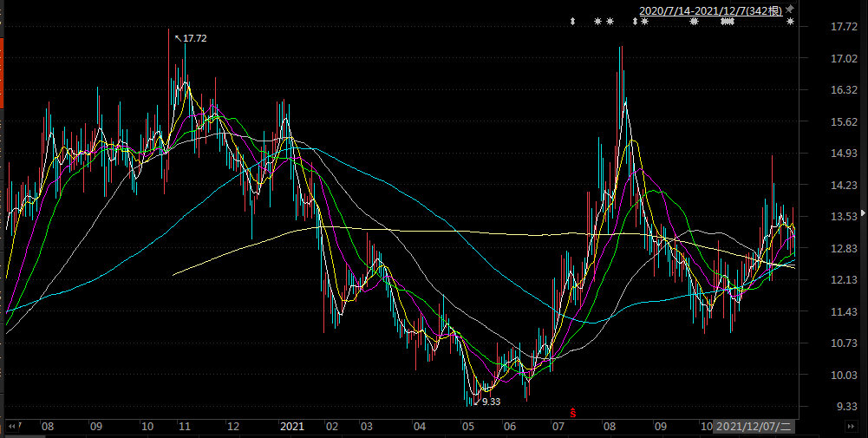Click the 10.03 value on price axis
Image resolution: width=868 pixels, height=438 pixels.
(819, 375)
